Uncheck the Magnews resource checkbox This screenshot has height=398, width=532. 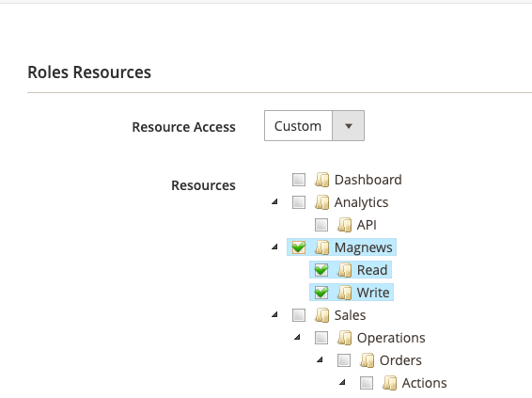coord(299,247)
